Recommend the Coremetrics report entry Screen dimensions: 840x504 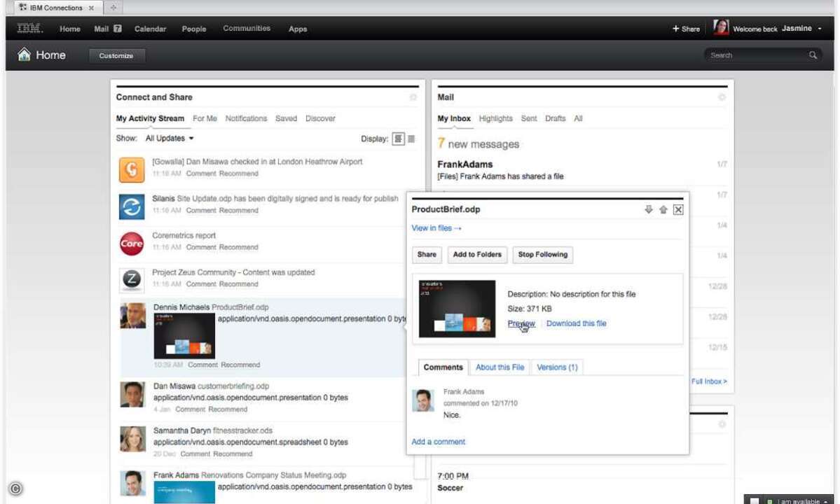[x=238, y=247]
